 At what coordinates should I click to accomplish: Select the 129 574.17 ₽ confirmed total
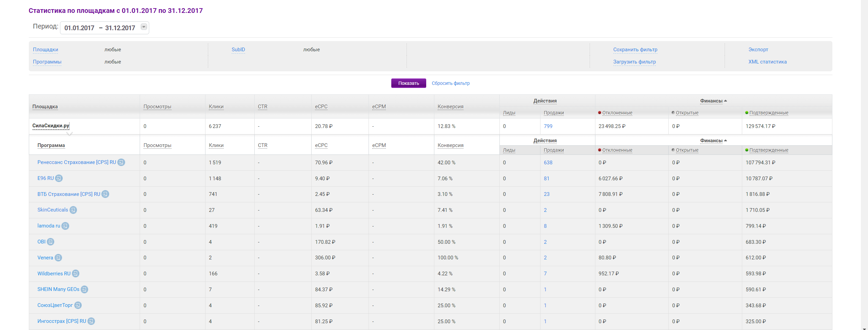coord(760,126)
